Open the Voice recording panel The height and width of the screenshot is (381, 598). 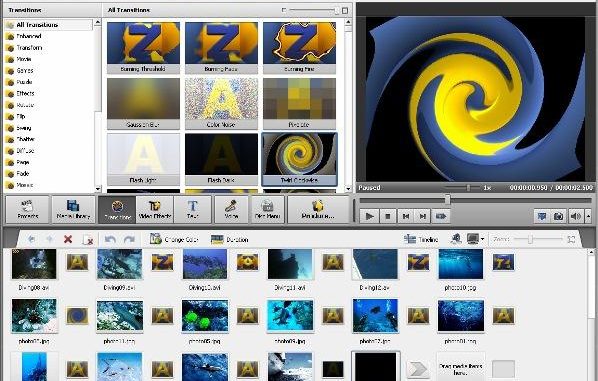(x=231, y=209)
